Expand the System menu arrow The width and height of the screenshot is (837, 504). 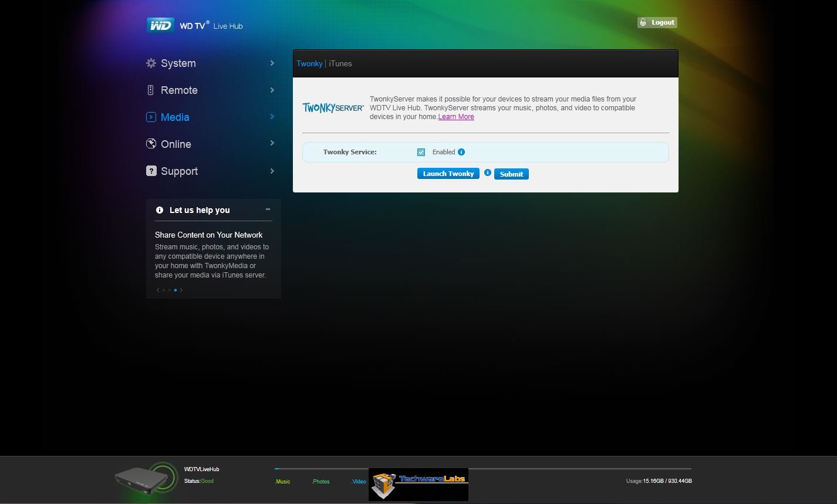tap(272, 63)
